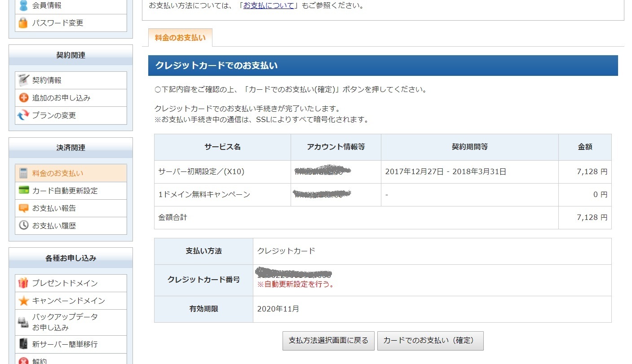Click the contract period 2017年12月27日 - 2018年3月31日
Screen dimensions: 632x364
446,171
